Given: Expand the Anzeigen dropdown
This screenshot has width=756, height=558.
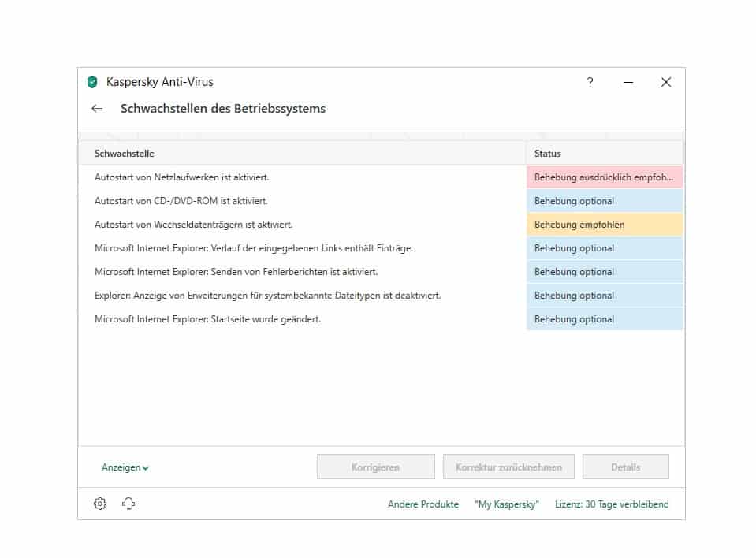Looking at the screenshot, I should (125, 467).
